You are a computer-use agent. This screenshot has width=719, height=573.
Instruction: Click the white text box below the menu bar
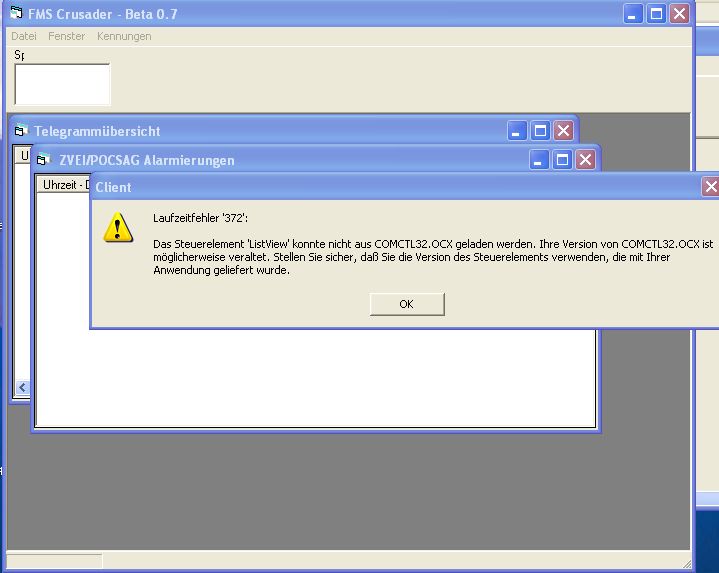coord(62,85)
